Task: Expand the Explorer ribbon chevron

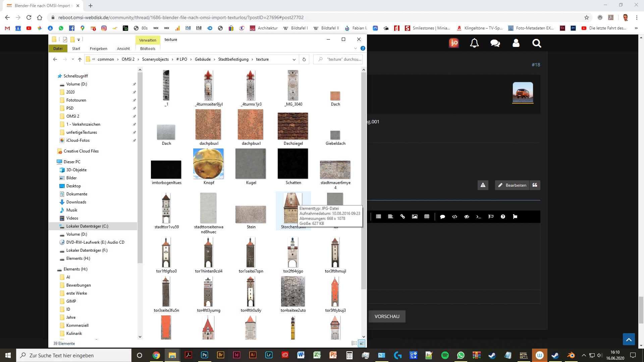Action: 356,48
